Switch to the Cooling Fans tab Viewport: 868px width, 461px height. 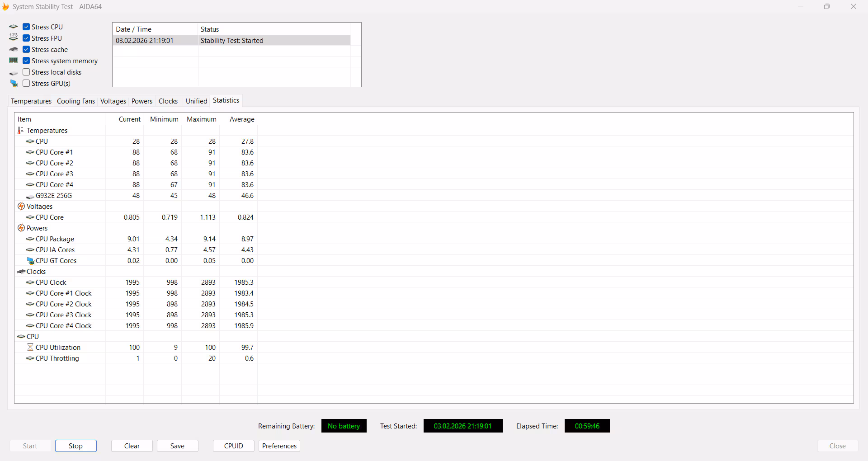click(x=76, y=101)
